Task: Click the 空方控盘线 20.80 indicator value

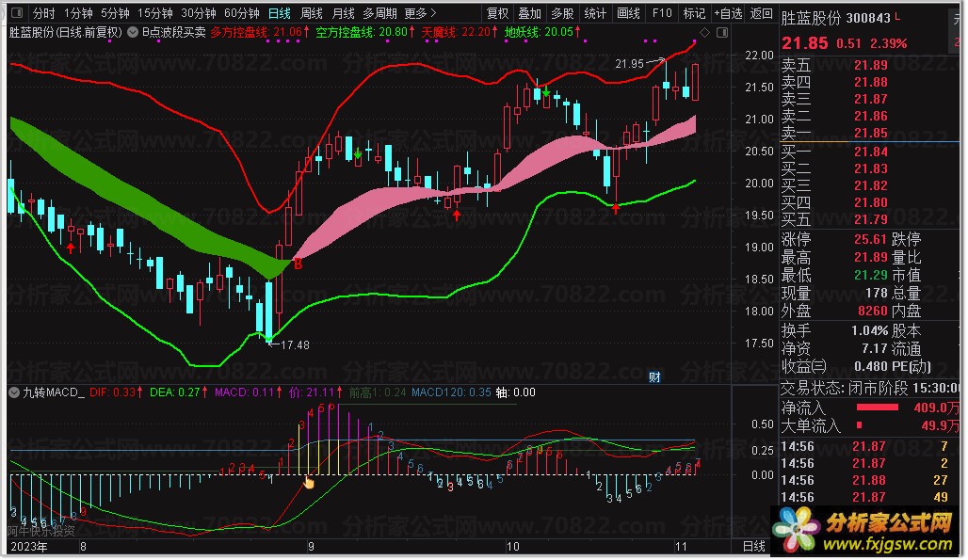Action: (364, 32)
